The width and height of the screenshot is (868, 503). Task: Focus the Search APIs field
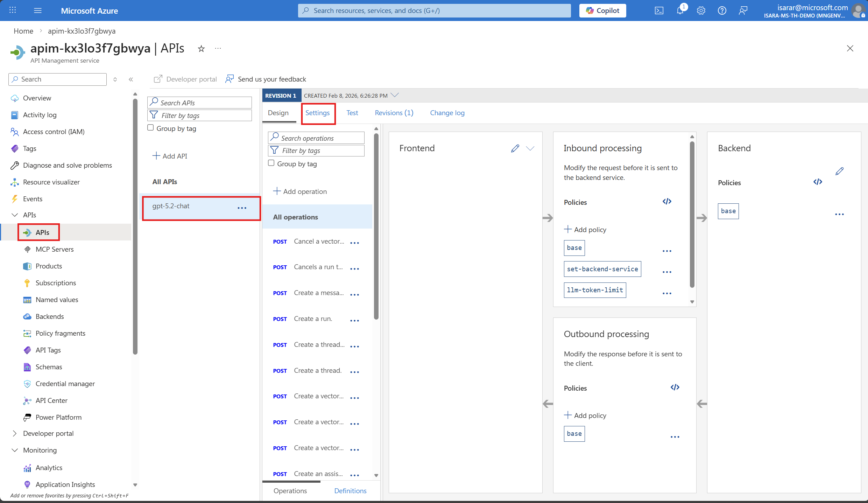(x=199, y=103)
